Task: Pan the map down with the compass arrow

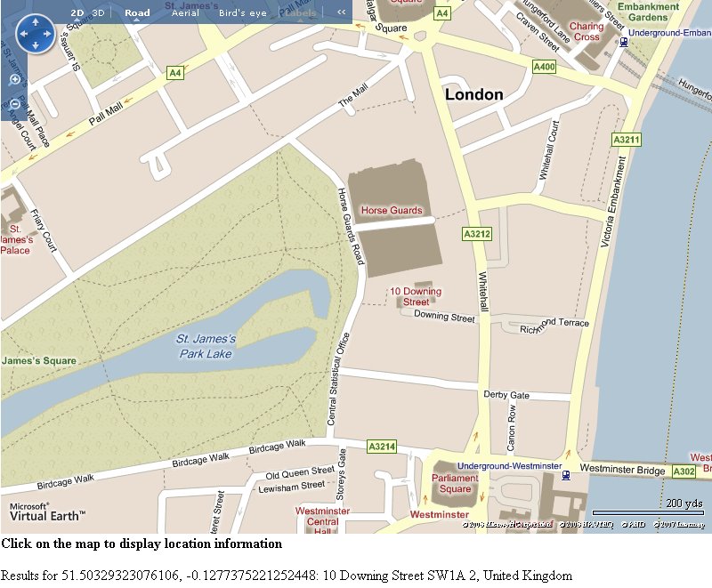Action: point(36,45)
